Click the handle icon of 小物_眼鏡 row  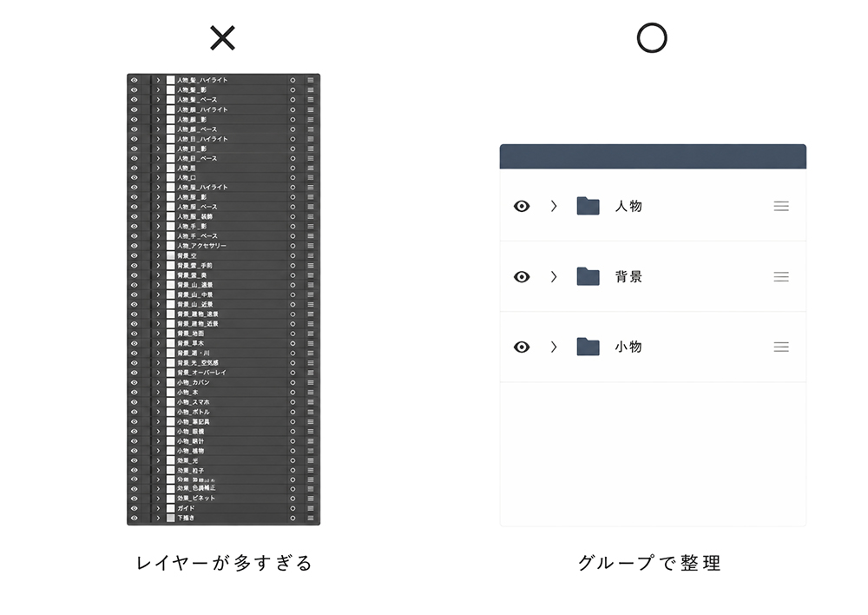coord(311,431)
